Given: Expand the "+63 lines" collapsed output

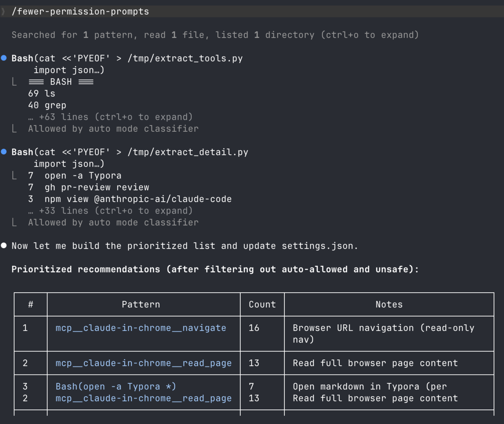Looking at the screenshot, I should (x=111, y=117).
